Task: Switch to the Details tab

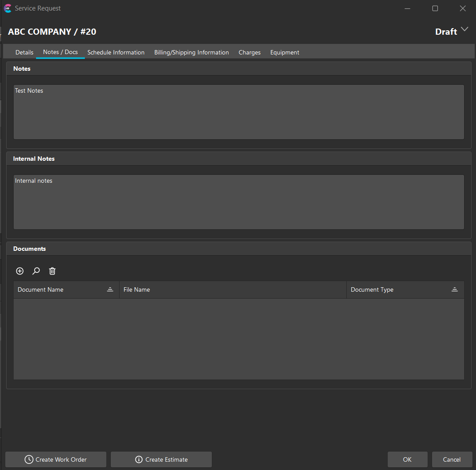Action: [x=24, y=52]
